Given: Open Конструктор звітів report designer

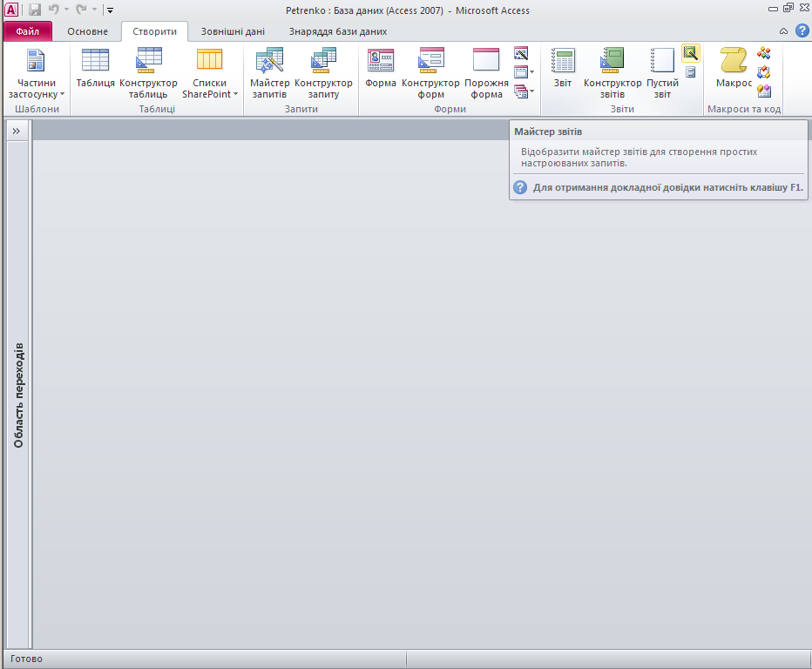Looking at the screenshot, I should [x=612, y=73].
